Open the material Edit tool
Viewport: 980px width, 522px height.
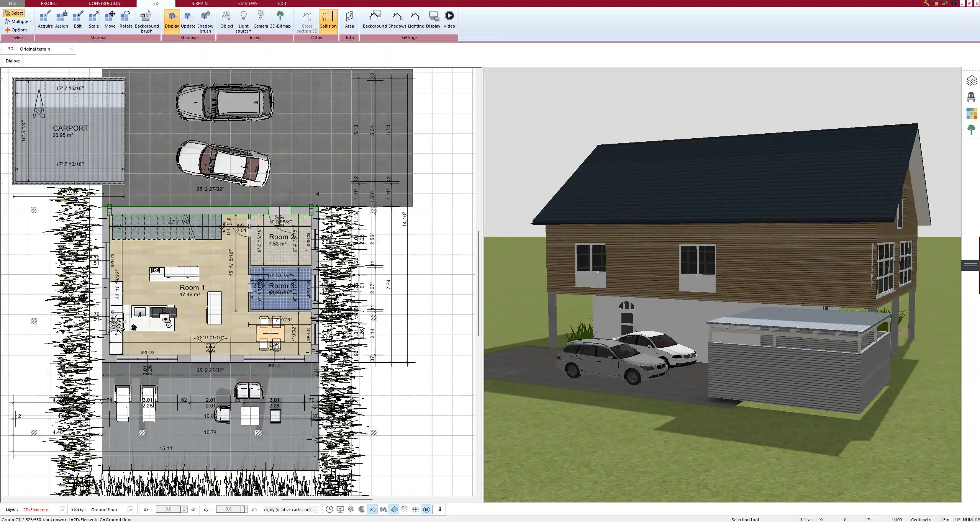pyautogui.click(x=78, y=20)
